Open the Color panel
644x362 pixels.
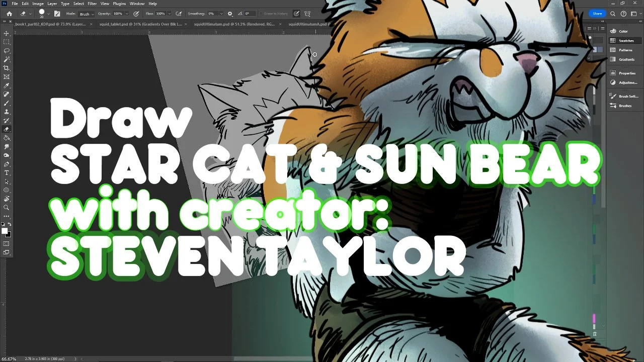pyautogui.click(x=623, y=31)
